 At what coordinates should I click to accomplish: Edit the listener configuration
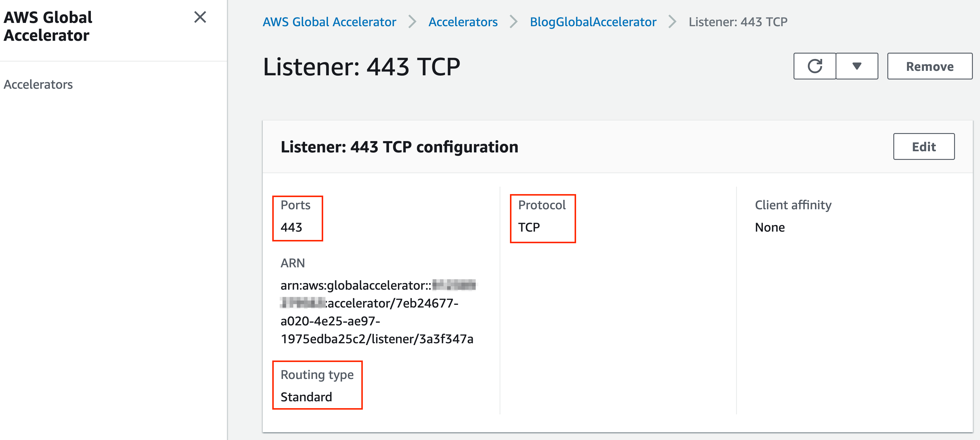[924, 146]
